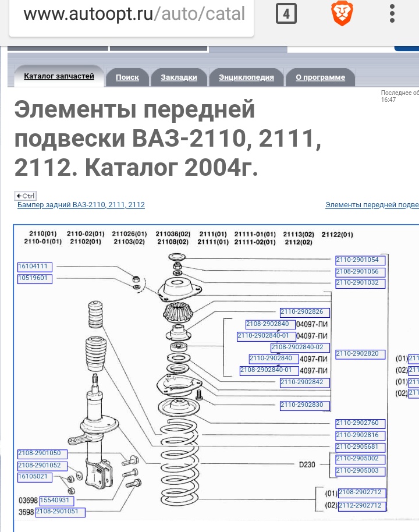The width and height of the screenshot is (419, 532).
Task: Switch to the Каталог запчастей tab
Action: tap(59, 76)
